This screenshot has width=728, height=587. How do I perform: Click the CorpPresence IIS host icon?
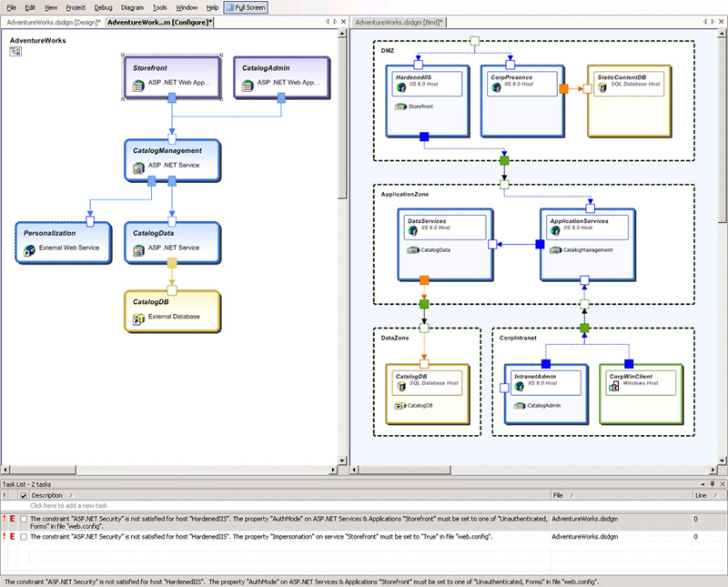[496, 87]
